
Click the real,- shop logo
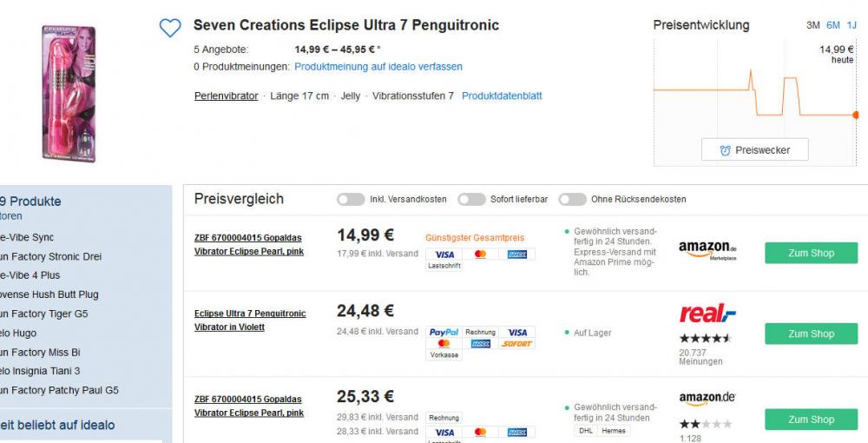[x=707, y=314]
